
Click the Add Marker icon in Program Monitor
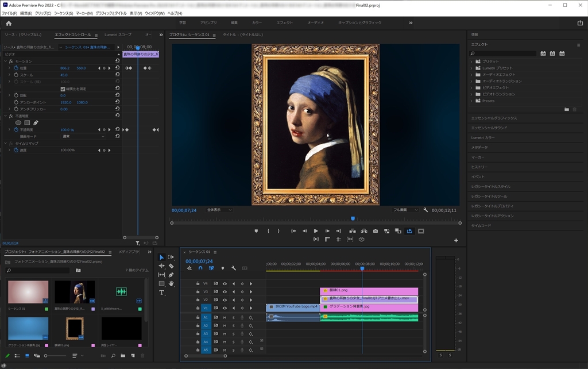coord(256,231)
